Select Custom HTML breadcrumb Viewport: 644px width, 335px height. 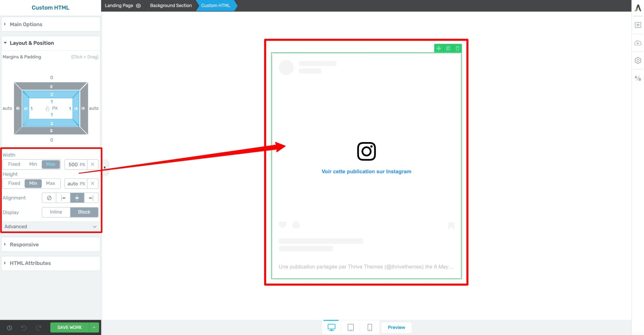click(216, 6)
